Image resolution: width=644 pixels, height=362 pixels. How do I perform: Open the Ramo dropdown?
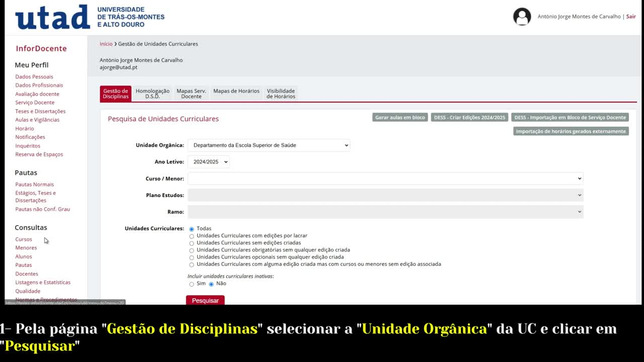point(385,212)
